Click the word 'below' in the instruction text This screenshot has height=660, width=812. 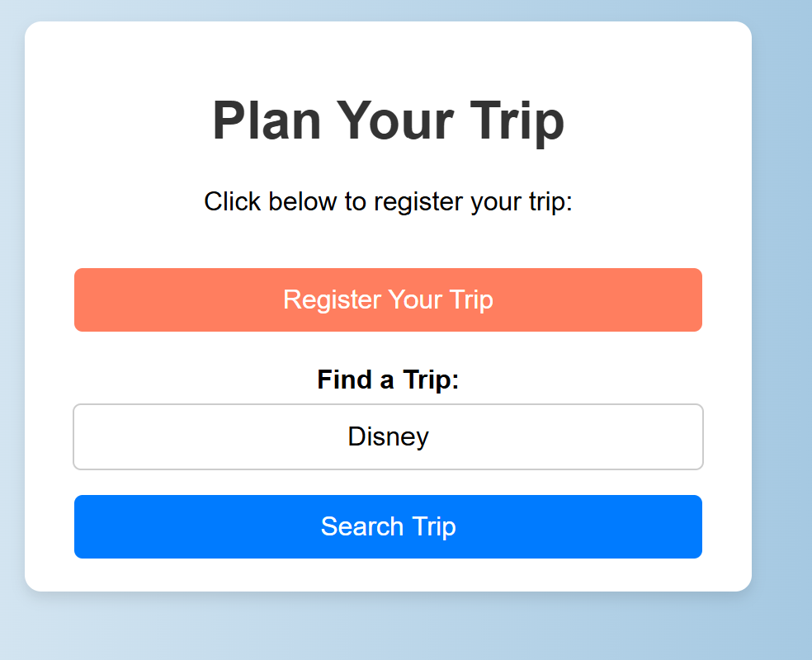pos(302,201)
